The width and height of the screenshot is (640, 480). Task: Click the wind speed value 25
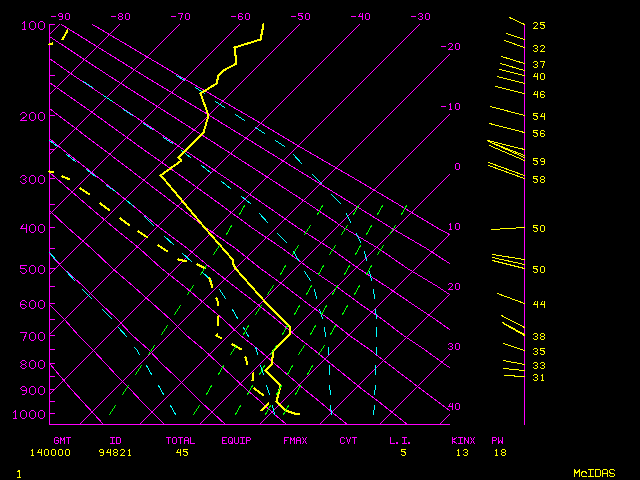tap(538, 25)
